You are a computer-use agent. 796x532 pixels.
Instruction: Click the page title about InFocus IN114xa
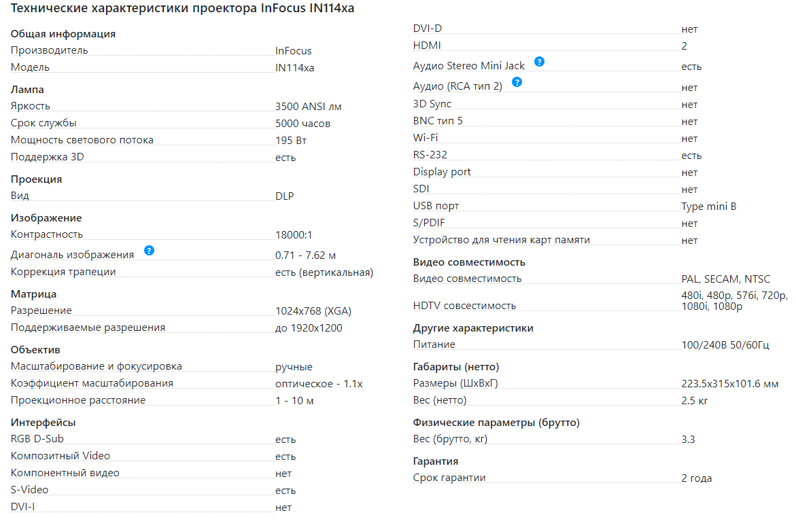pyautogui.click(x=182, y=8)
